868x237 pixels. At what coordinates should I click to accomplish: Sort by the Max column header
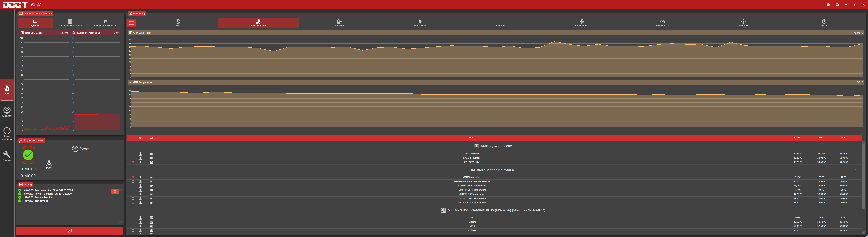843,138
